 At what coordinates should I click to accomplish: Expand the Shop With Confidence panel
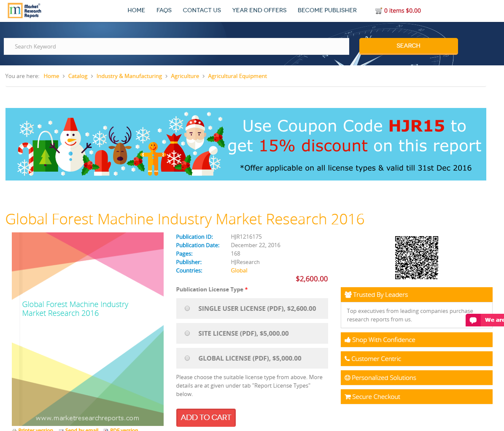[416, 340]
